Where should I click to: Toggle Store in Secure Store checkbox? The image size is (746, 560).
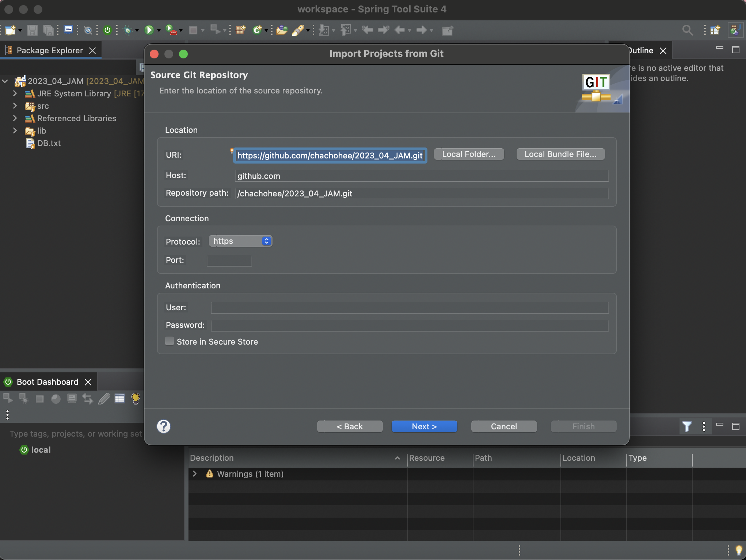tap(170, 341)
